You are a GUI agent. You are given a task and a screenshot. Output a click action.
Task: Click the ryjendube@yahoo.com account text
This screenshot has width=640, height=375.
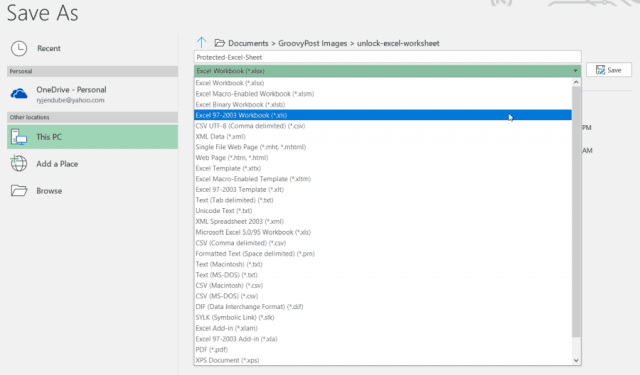click(70, 100)
